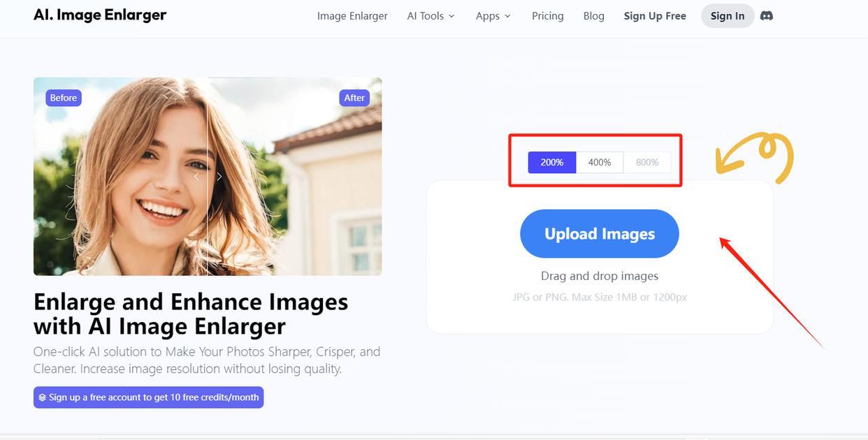Image resolution: width=868 pixels, height=440 pixels.
Task: Click the Sign In button
Action: (728, 15)
